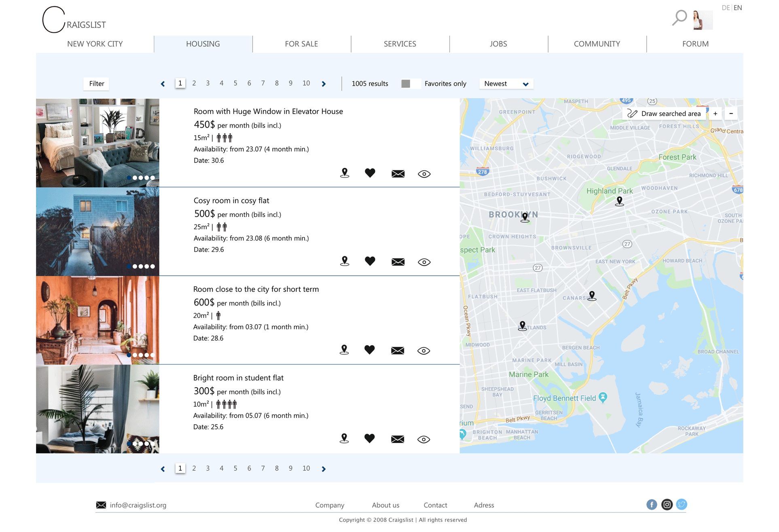Select map pin near Highland Park
The width and height of the screenshot is (779, 532).
(x=619, y=201)
